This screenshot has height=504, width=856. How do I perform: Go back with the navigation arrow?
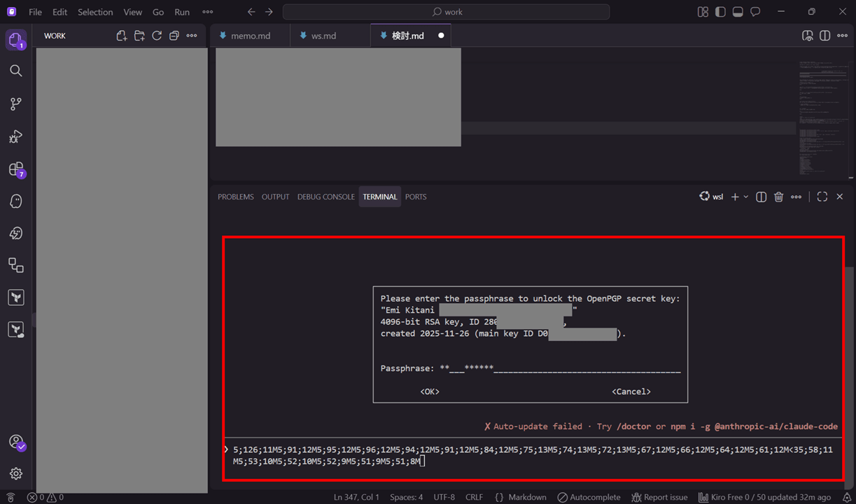point(251,12)
